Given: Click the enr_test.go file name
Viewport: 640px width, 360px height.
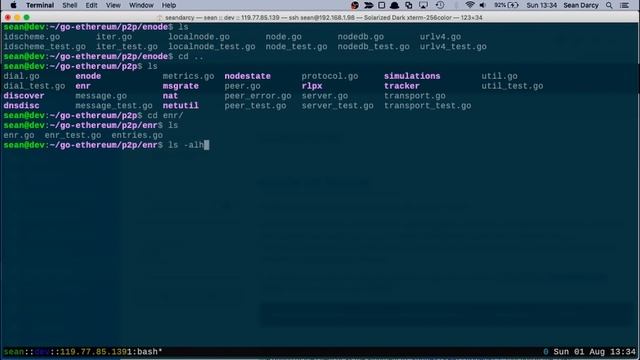Looking at the screenshot, I should click(x=73, y=135).
